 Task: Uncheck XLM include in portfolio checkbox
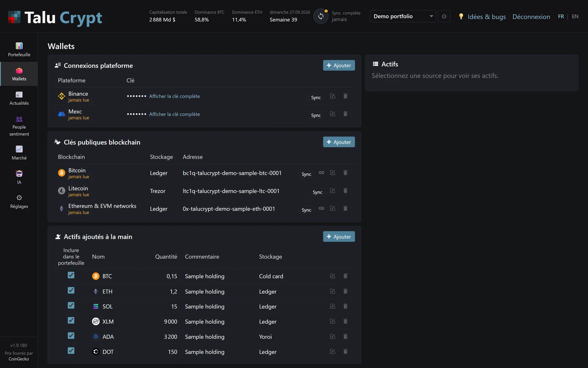click(71, 321)
